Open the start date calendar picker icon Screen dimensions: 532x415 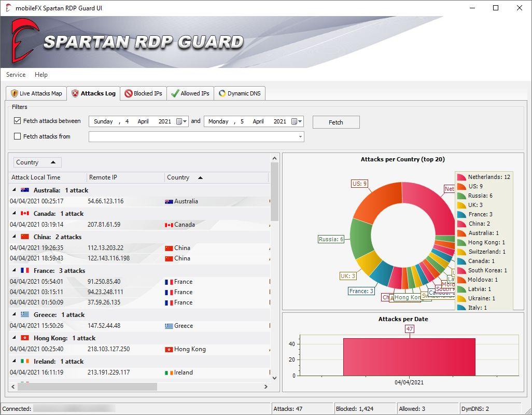181,121
